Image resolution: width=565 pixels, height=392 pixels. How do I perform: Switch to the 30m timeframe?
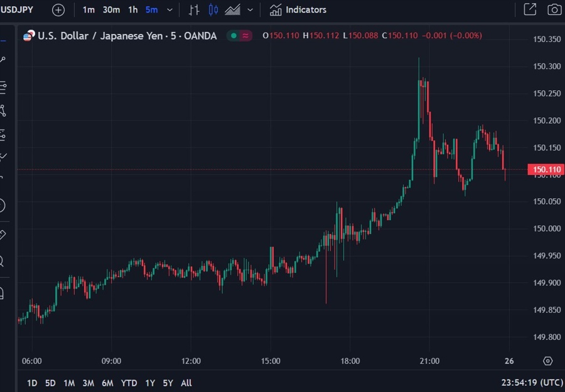pyautogui.click(x=111, y=10)
